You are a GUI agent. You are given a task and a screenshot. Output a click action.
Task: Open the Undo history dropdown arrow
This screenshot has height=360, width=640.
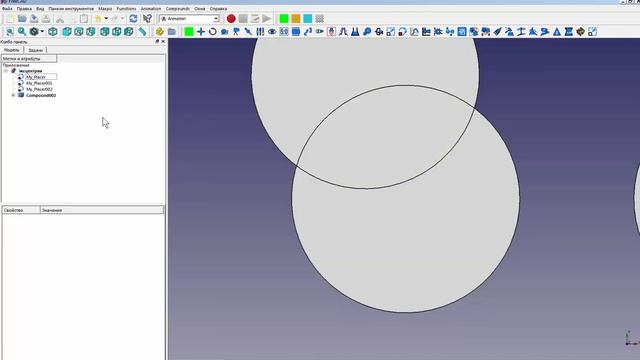coord(106,19)
